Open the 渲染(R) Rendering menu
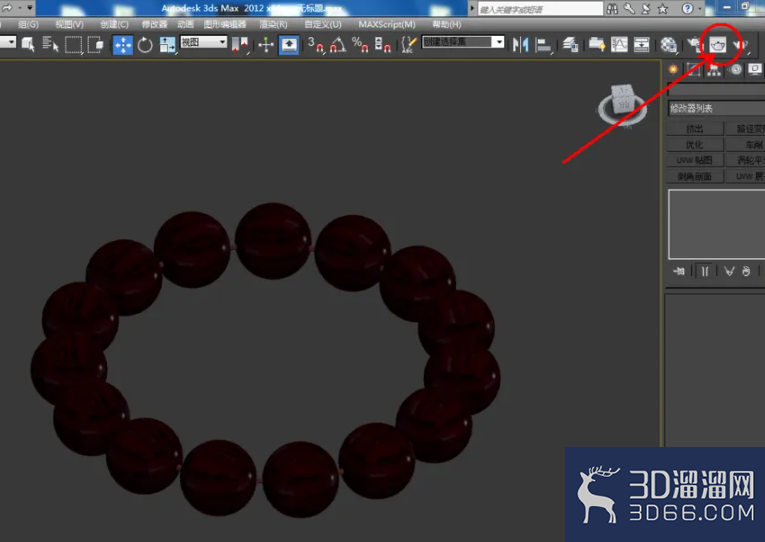 click(273, 24)
